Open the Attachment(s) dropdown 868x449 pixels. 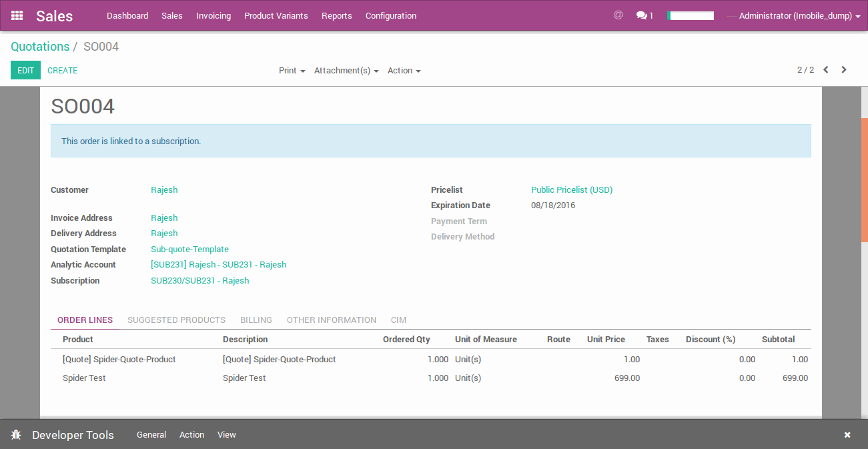click(346, 71)
